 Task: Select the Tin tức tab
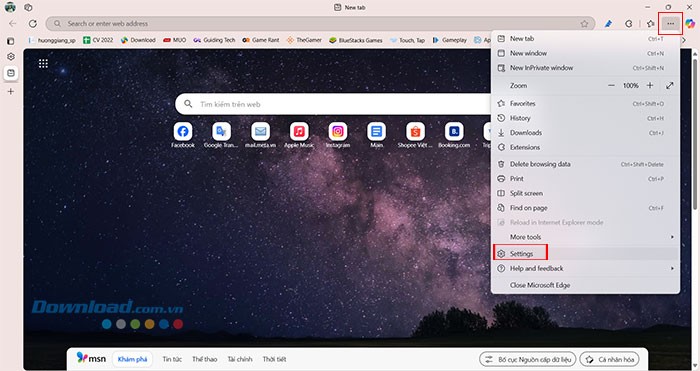[172, 359]
